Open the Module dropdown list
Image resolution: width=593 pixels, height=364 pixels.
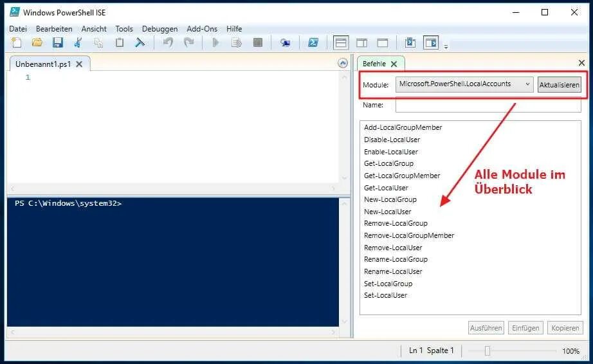(x=464, y=84)
